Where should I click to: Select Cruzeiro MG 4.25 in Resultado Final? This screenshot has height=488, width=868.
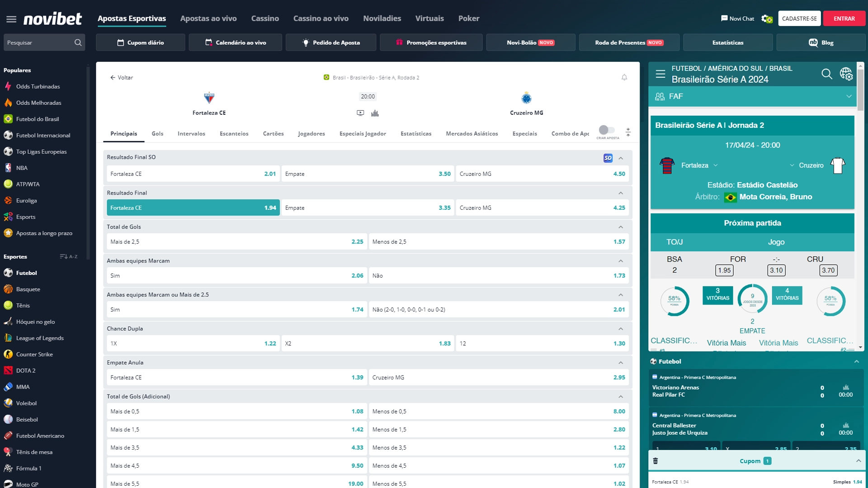coord(542,207)
